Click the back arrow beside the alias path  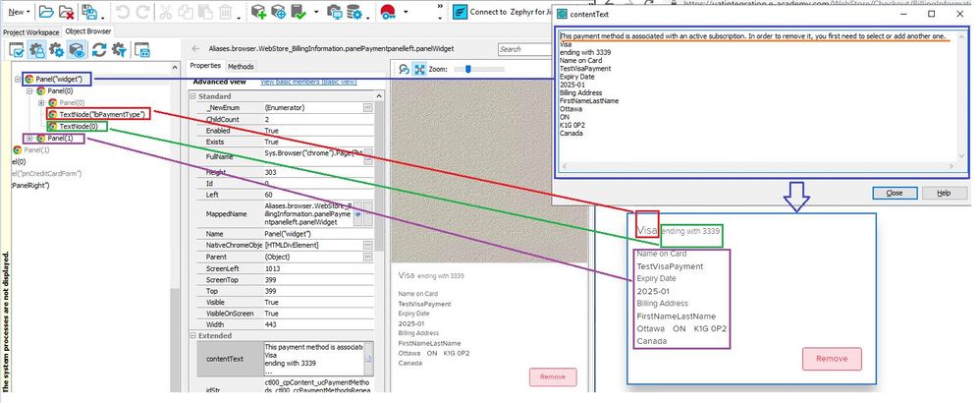pos(195,49)
